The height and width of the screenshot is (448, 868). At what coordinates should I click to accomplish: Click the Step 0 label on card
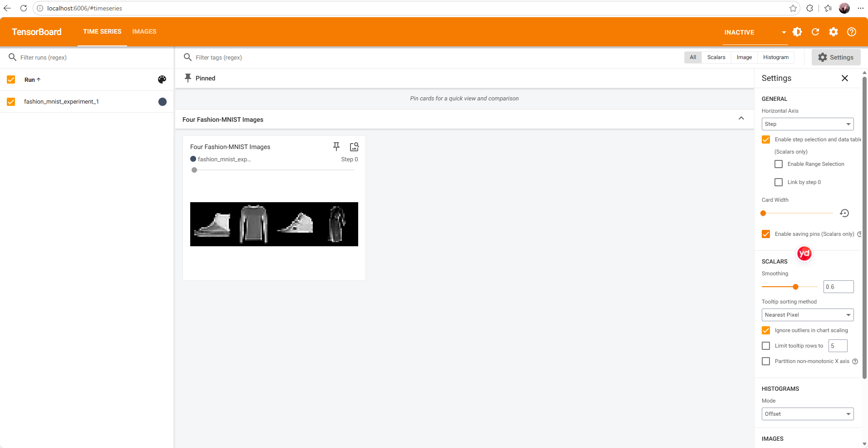pos(350,159)
